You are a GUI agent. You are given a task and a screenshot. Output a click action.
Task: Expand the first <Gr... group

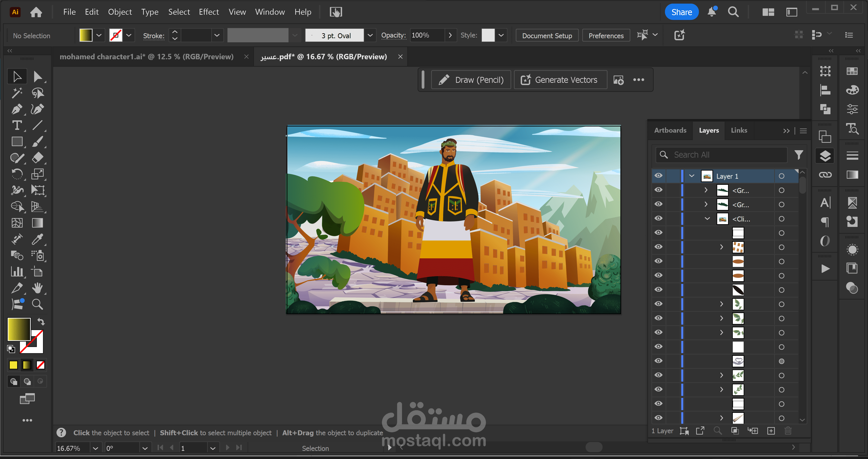tap(706, 190)
